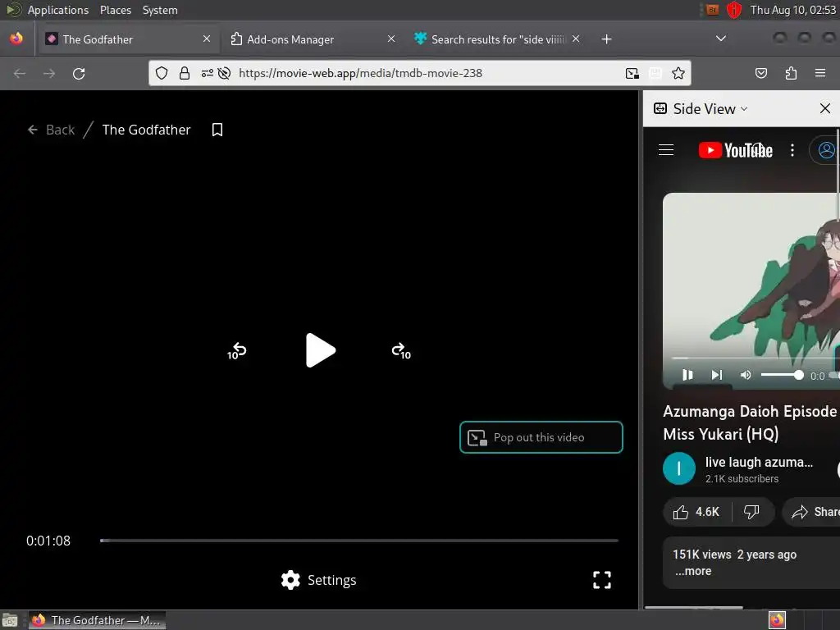Close the Add-ons Manager tab
This screenshot has width=840, height=630.
point(391,39)
